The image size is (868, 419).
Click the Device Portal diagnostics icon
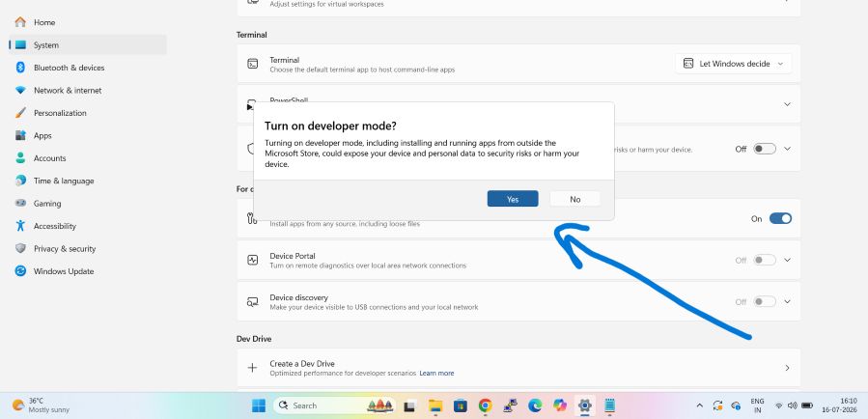(252, 260)
